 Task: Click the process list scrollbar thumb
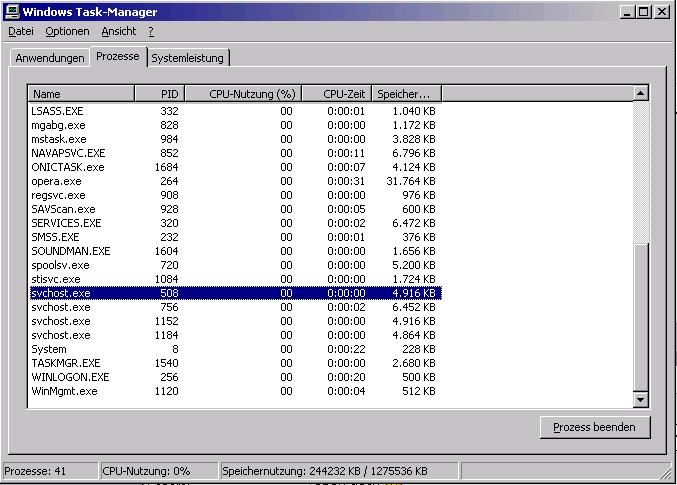click(641, 317)
